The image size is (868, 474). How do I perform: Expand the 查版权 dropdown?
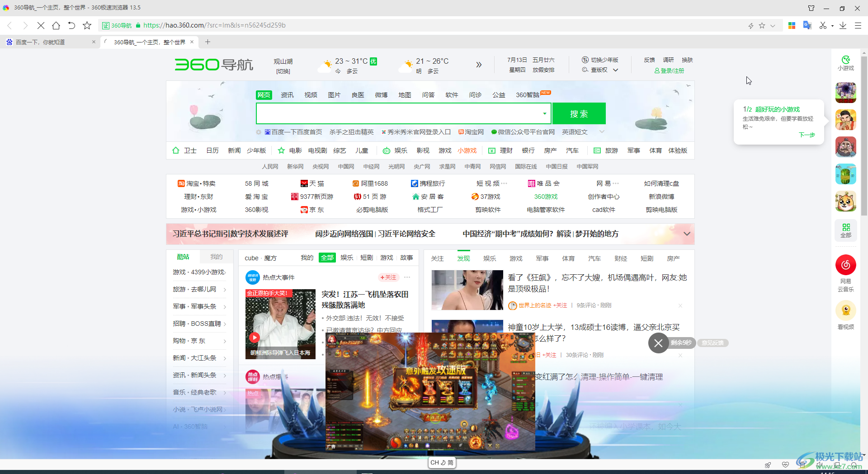point(616,70)
